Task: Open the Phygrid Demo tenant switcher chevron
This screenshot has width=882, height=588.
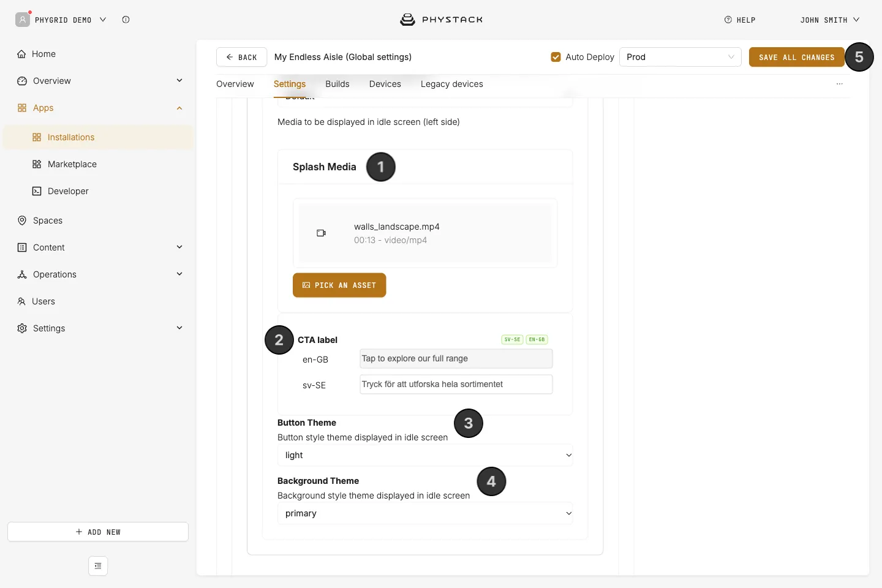Action: (x=103, y=20)
